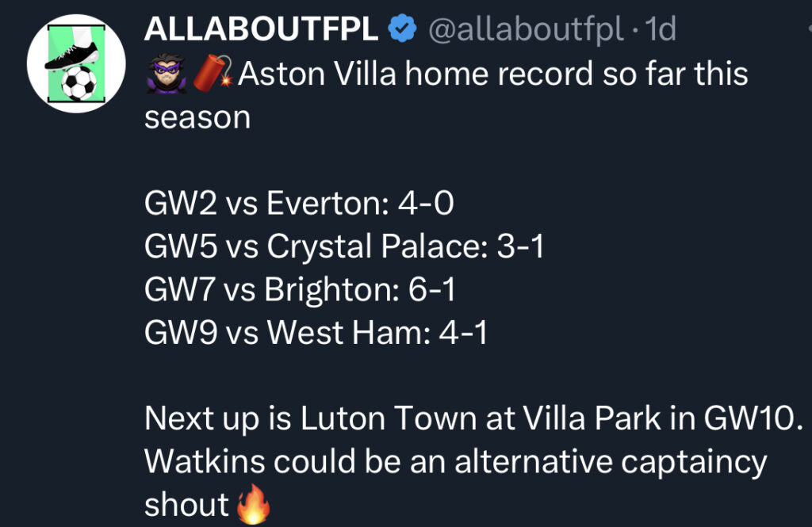Click the soccer ball in the avatar
This screenshot has height=527, width=812.
(78, 83)
